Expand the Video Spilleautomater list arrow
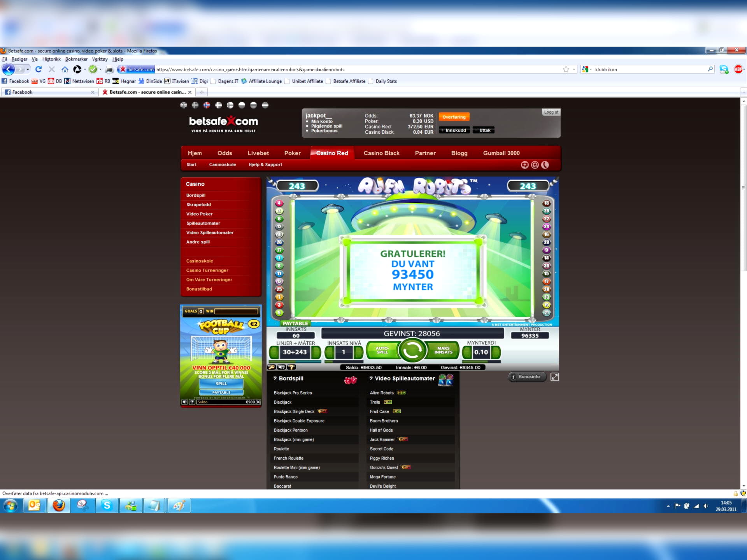The height and width of the screenshot is (560, 747). point(371,378)
